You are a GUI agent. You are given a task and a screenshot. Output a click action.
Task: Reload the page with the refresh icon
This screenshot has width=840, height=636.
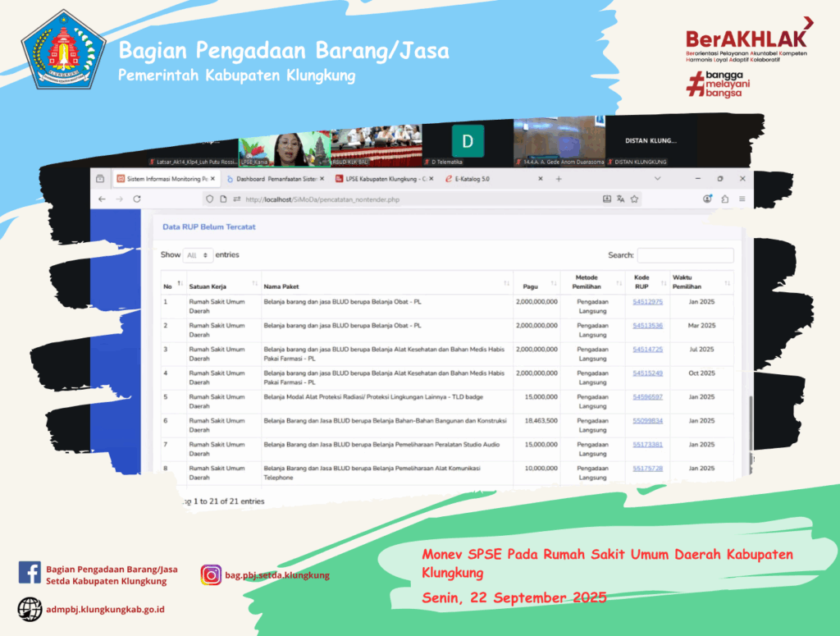(136, 199)
